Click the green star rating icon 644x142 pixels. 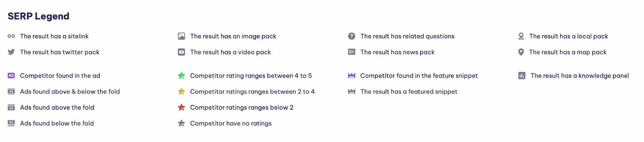point(181,76)
